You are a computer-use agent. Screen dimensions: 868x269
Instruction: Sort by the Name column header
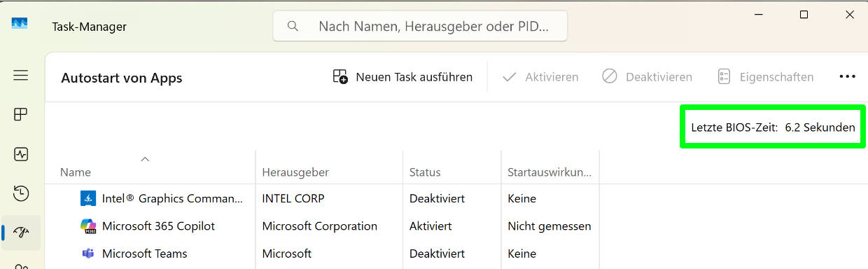click(150, 167)
